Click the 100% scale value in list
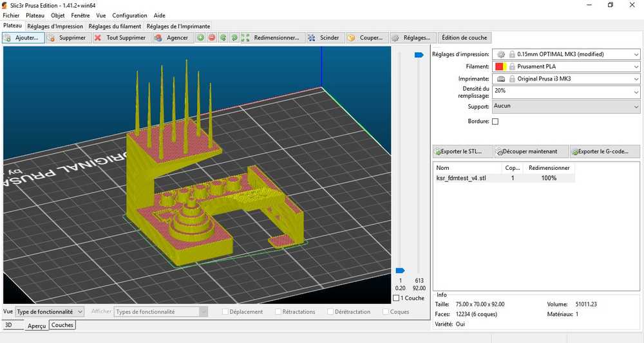This screenshot has width=644, height=343. pos(549,178)
